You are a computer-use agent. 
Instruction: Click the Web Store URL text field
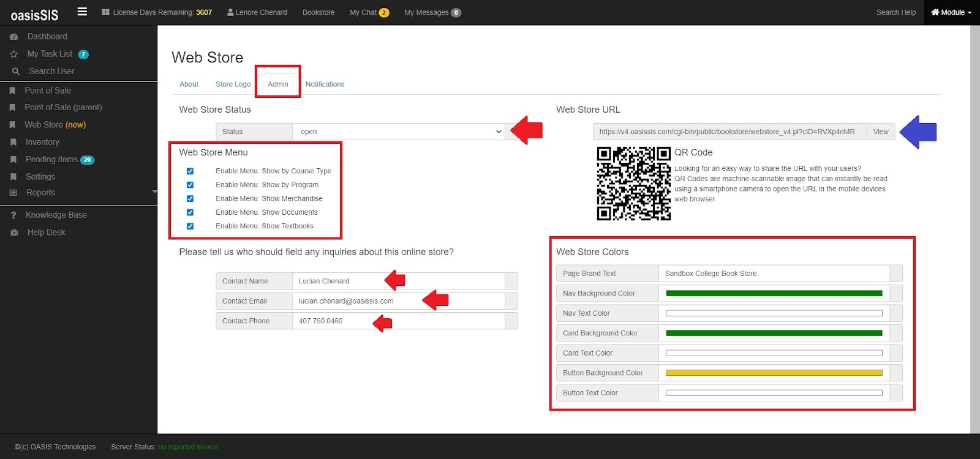[x=729, y=132]
